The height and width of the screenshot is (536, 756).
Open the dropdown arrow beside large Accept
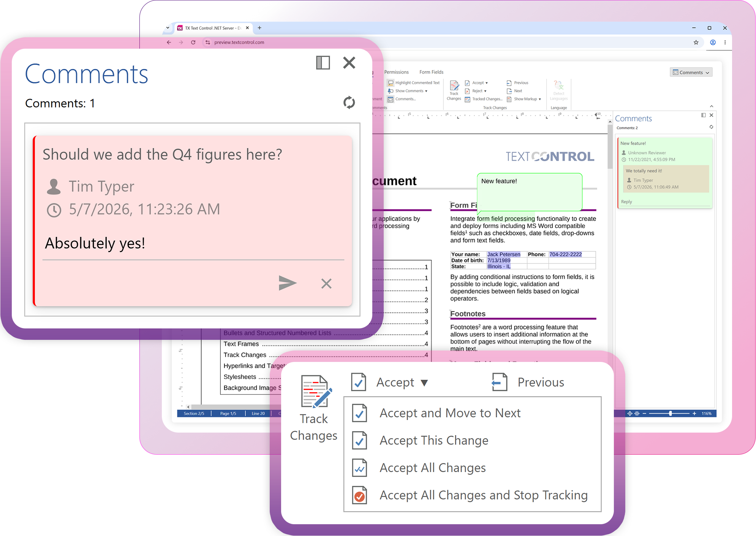coord(424,383)
